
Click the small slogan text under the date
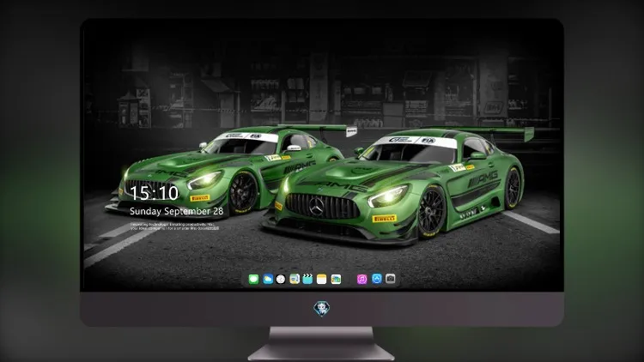coord(175,226)
